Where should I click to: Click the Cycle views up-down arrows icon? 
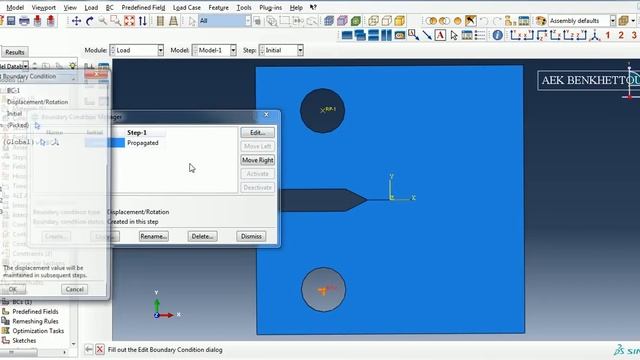[x=142, y=21]
